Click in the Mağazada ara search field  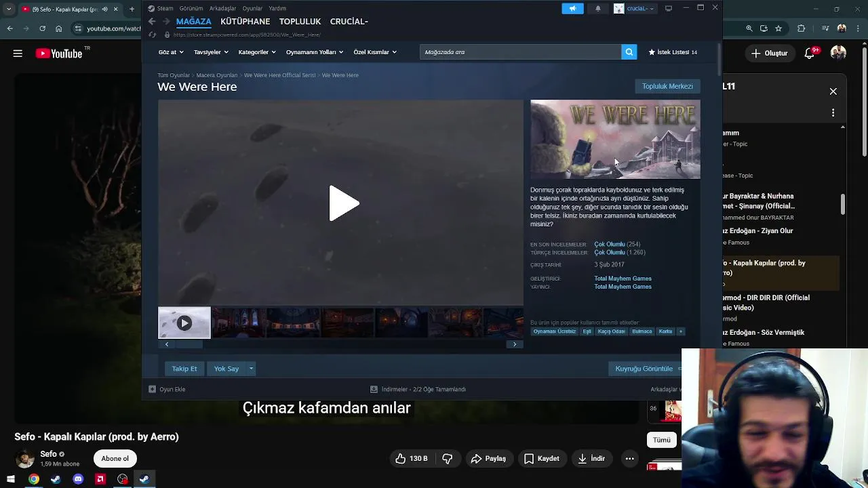click(x=520, y=52)
